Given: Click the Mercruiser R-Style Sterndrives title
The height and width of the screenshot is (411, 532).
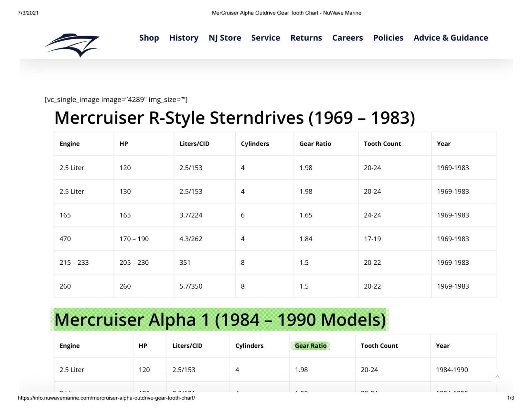Looking at the screenshot, I should [235, 117].
